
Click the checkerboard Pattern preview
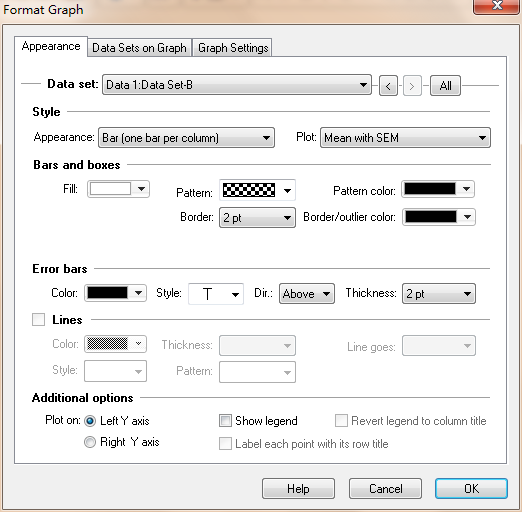(249, 190)
